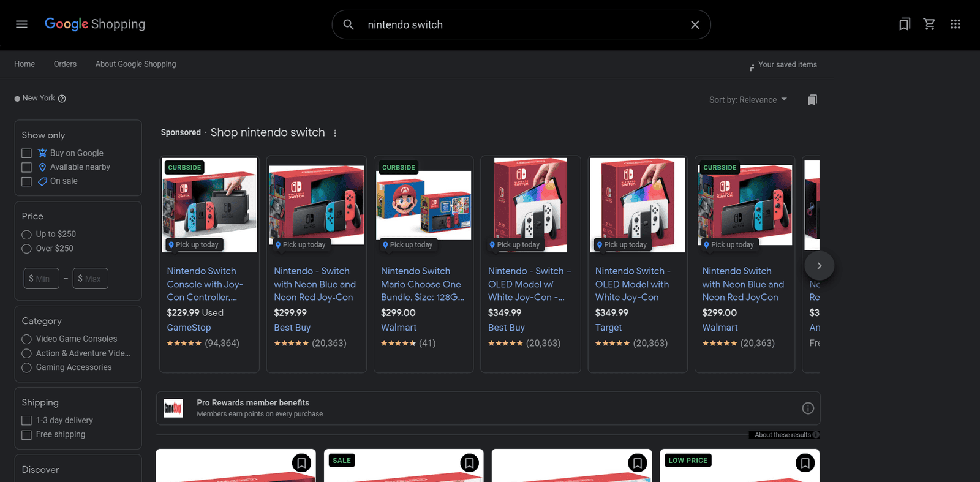The image size is (980, 482).
Task: Check the On sale filter
Action: click(26, 181)
